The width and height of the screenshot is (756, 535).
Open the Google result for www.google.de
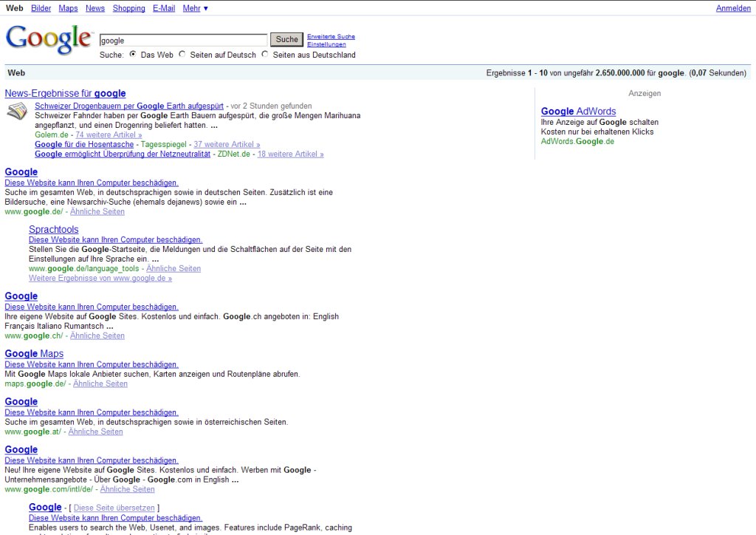point(21,172)
